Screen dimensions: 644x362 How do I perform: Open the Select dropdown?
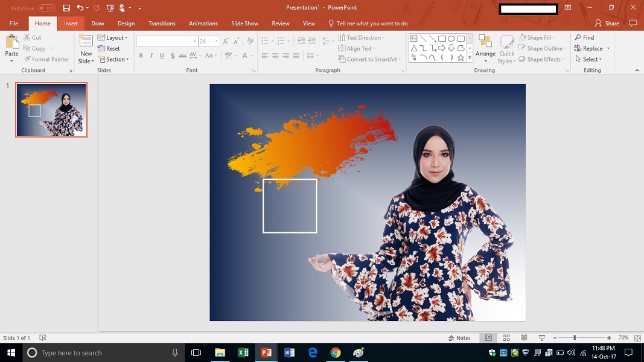pyautogui.click(x=588, y=59)
